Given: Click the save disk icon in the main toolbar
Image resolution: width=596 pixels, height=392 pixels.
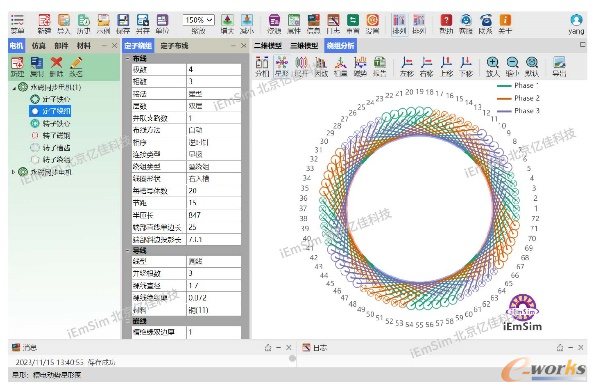Looking at the screenshot, I should click(x=123, y=24).
